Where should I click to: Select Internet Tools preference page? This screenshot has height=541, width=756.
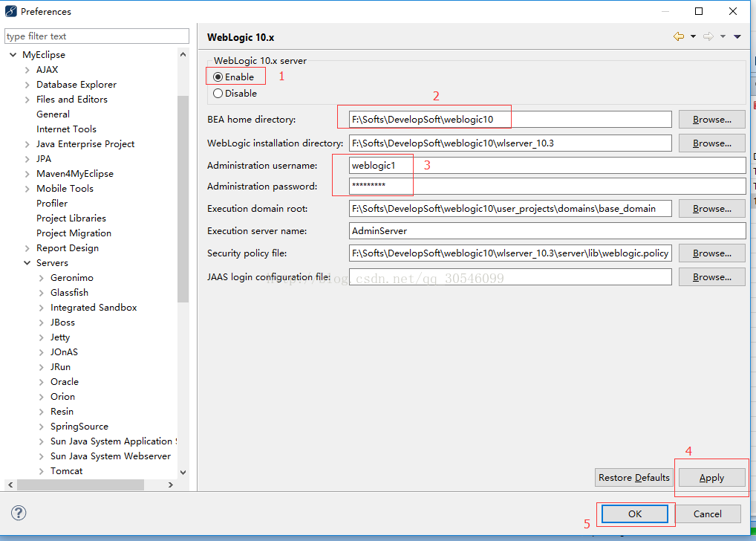(x=67, y=129)
